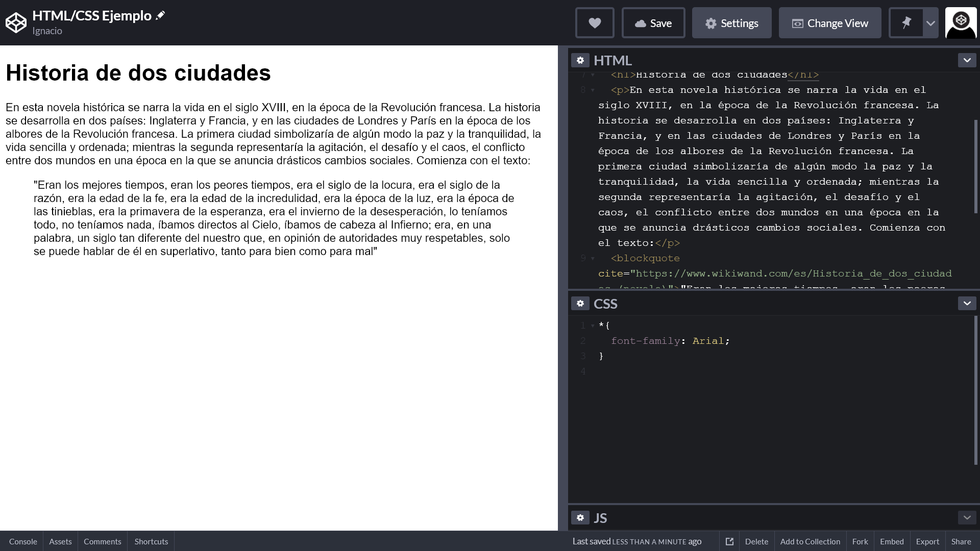Viewport: 980px width, 551px height.
Task: Click the HTML editor vertical scrollbar
Action: pyautogui.click(x=976, y=166)
